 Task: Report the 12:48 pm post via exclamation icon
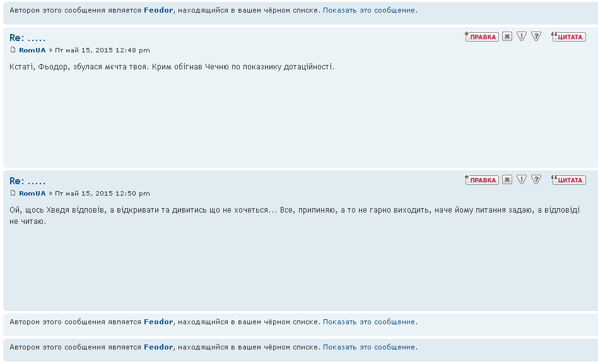[x=521, y=37]
